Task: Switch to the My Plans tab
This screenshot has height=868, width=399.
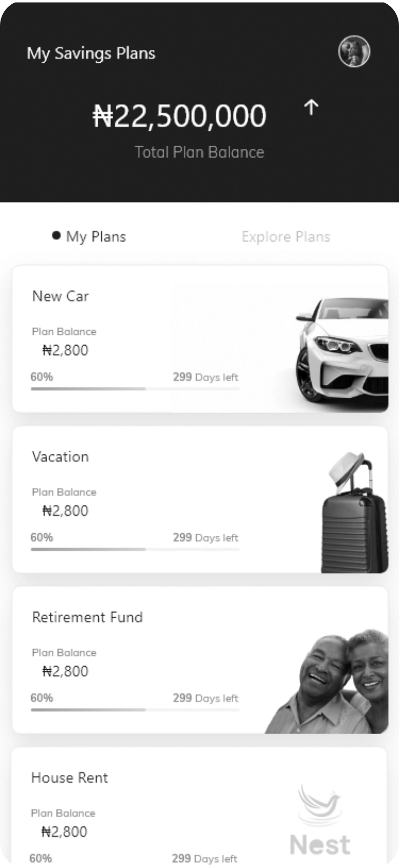Action: coord(95,237)
